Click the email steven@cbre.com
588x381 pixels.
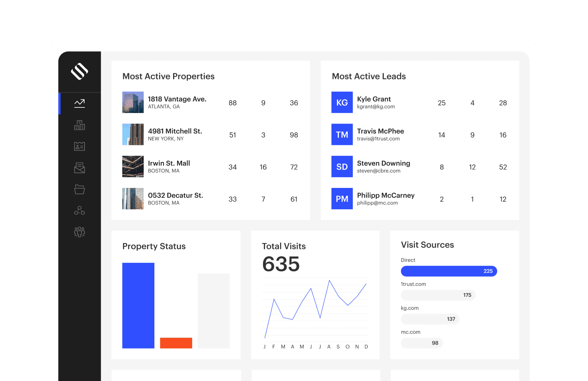(x=379, y=171)
